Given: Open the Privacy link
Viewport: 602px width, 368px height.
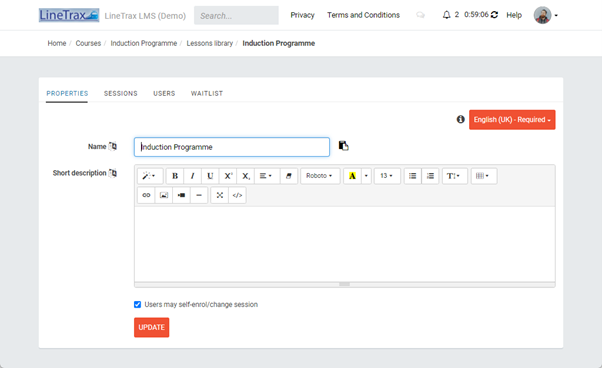Looking at the screenshot, I should tap(302, 15).
